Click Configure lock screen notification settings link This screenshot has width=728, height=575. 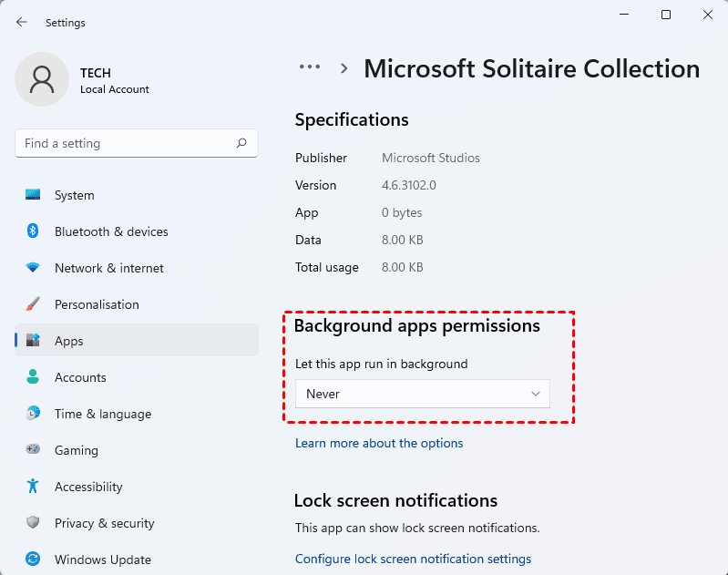(413, 559)
